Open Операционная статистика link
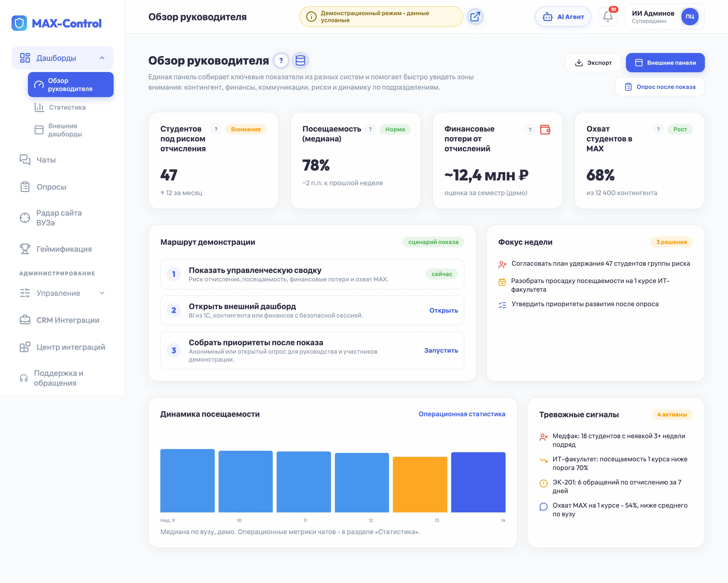Image resolution: width=728 pixels, height=583 pixels. pos(462,414)
